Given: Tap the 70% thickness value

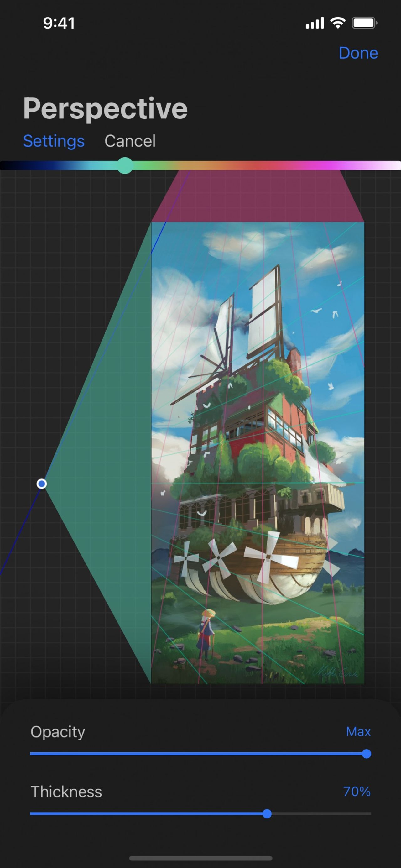Looking at the screenshot, I should (357, 792).
